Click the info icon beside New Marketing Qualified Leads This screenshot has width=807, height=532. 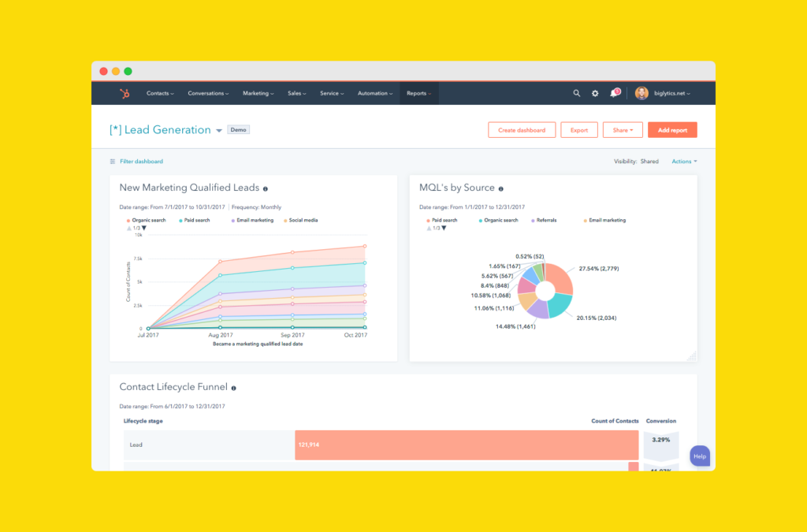pyautogui.click(x=266, y=189)
